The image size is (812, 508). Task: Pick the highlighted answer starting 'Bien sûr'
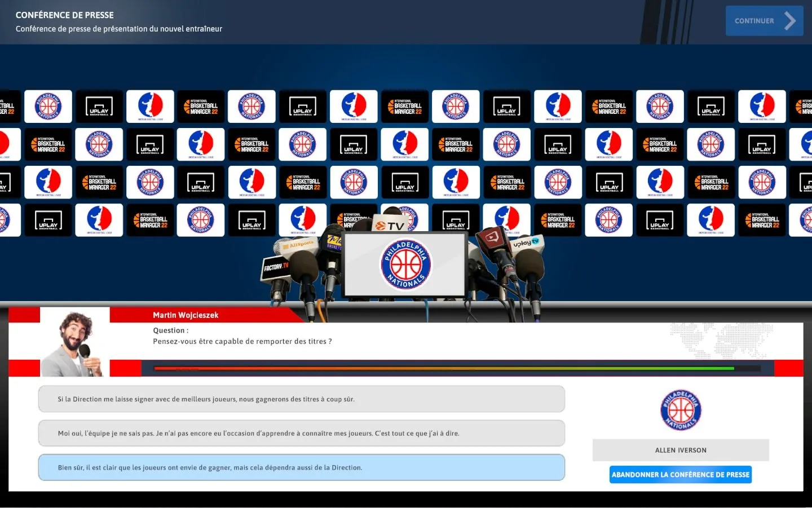(x=301, y=468)
